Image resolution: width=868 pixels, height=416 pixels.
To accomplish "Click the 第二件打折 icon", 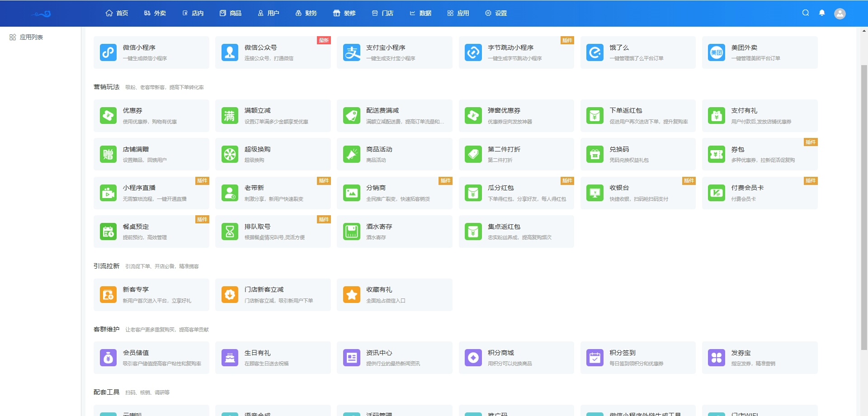I will (x=473, y=154).
